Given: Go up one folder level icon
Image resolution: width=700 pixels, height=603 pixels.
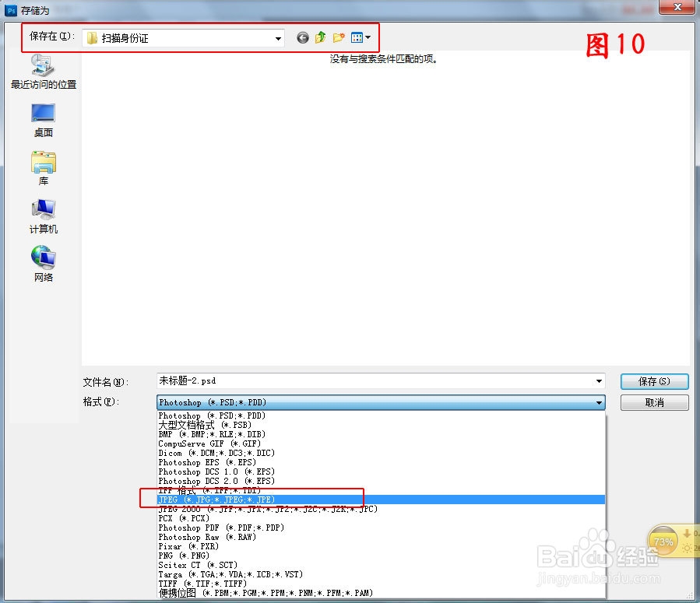Looking at the screenshot, I should (321, 37).
